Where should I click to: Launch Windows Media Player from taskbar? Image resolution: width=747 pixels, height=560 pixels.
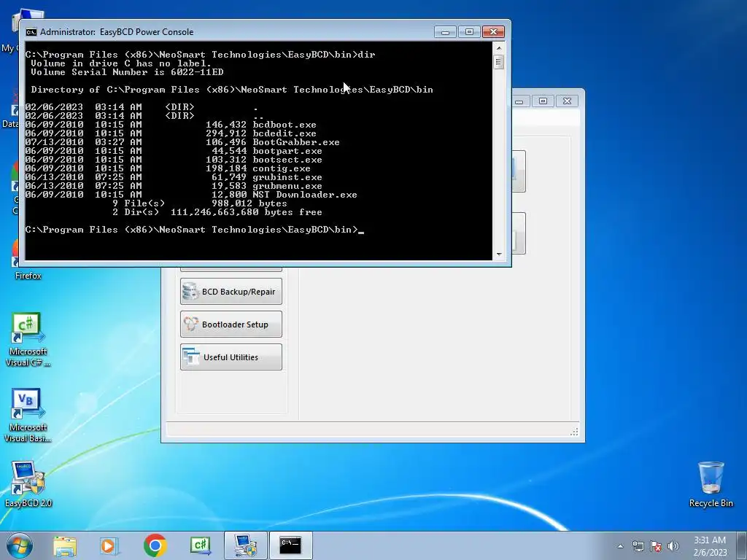(x=109, y=545)
